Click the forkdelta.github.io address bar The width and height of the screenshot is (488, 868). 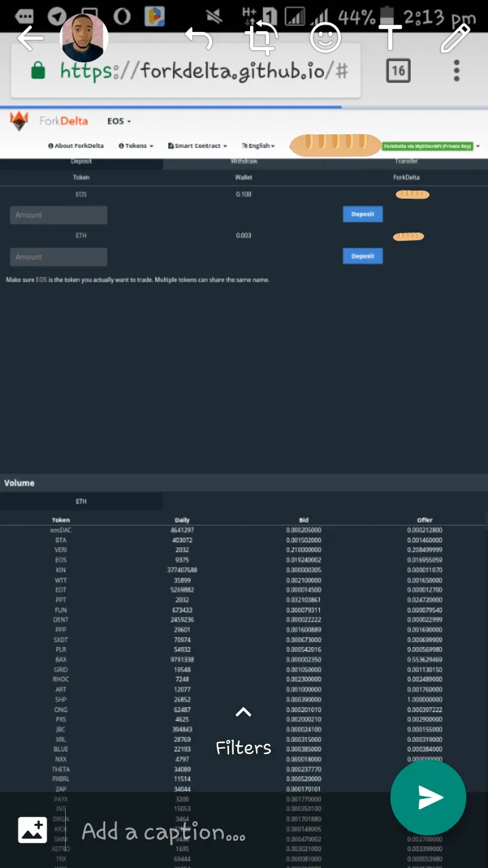pyautogui.click(x=203, y=71)
